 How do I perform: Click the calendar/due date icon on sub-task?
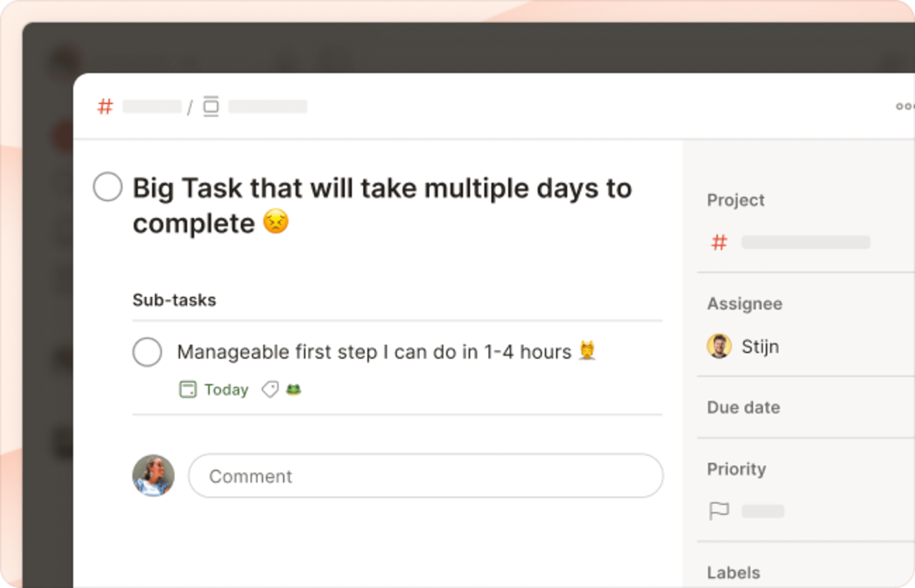tap(187, 389)
